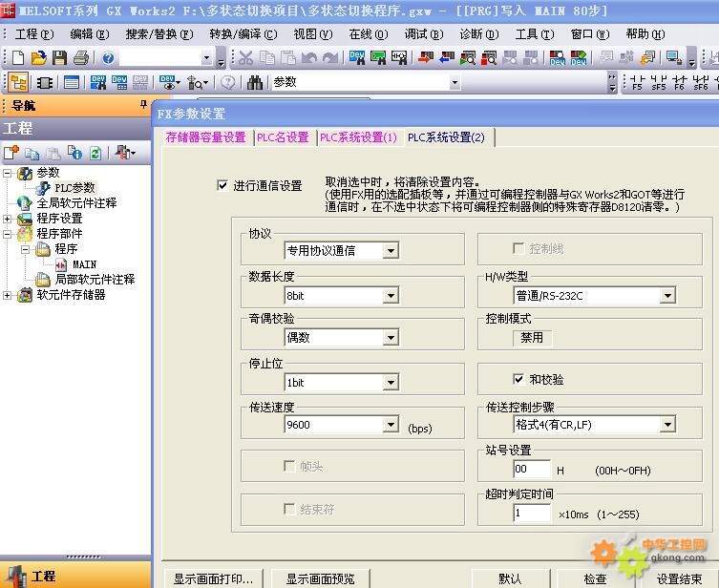Screen dimensions: 719x588
Task: Click the 默认 default button
Action: 510,578
